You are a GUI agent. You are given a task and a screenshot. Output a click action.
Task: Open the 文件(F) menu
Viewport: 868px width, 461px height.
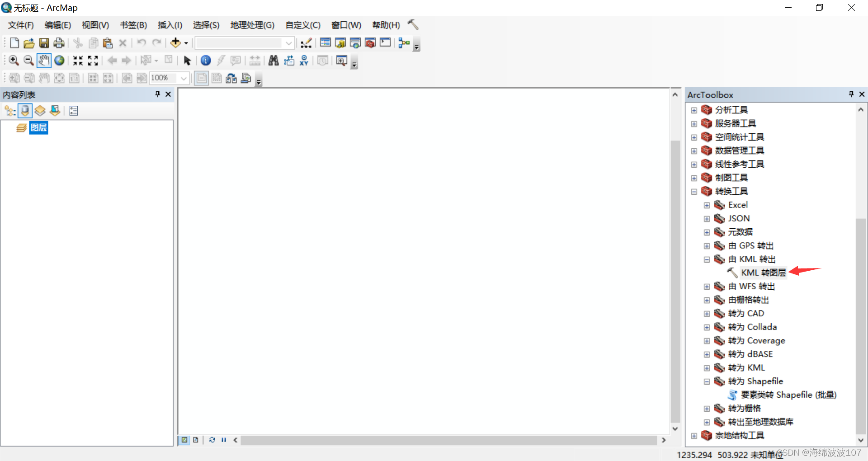[x=21, y=25]
